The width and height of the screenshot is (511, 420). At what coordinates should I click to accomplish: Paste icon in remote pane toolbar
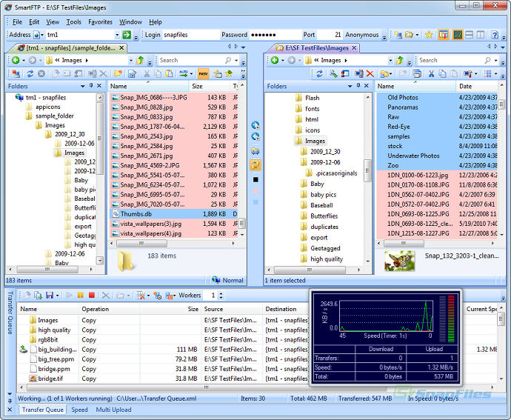pyautogui.click(x=169, y=73)
